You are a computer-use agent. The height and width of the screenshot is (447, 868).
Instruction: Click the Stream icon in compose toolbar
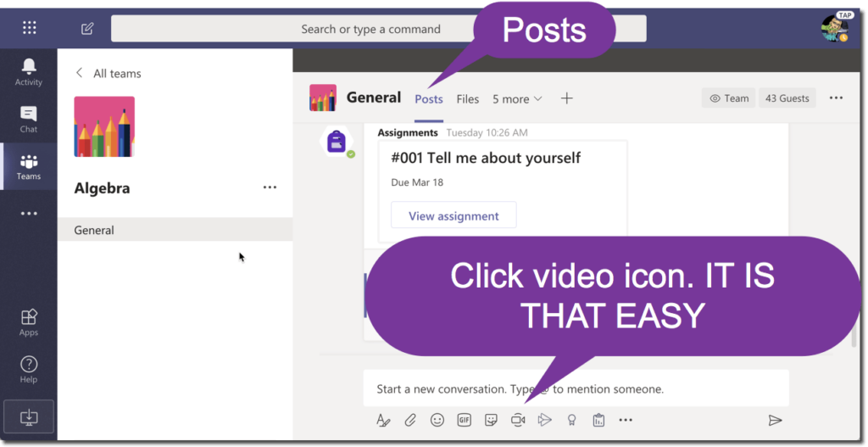[545, 421]
